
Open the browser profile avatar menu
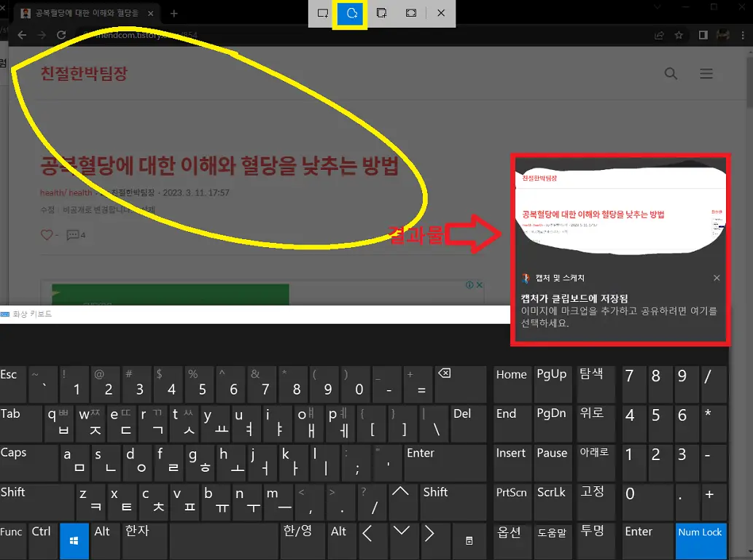[722, 35]
